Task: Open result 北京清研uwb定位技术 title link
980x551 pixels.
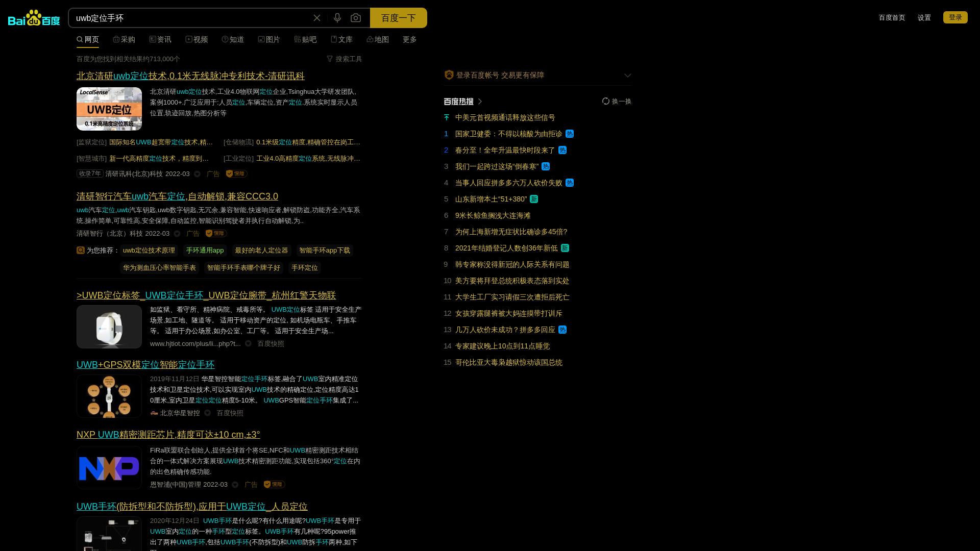Action: point(190,76)
